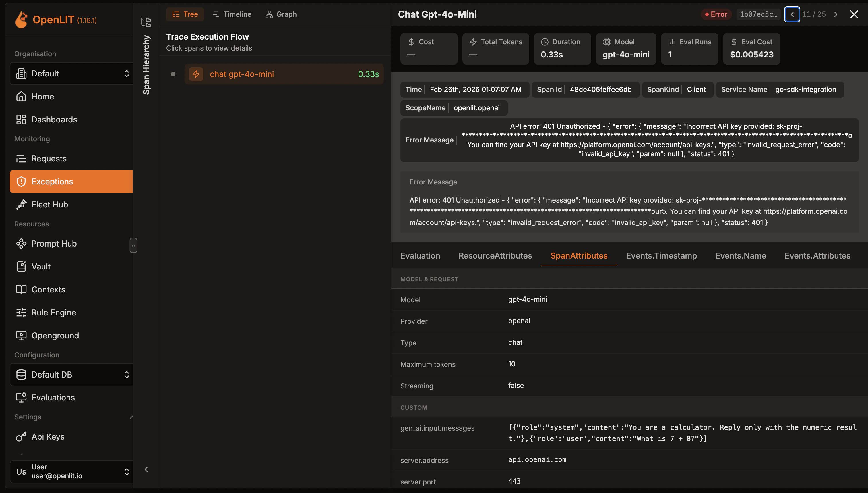Select chat gpt-4o-mini span row

(x=284, y=74)
